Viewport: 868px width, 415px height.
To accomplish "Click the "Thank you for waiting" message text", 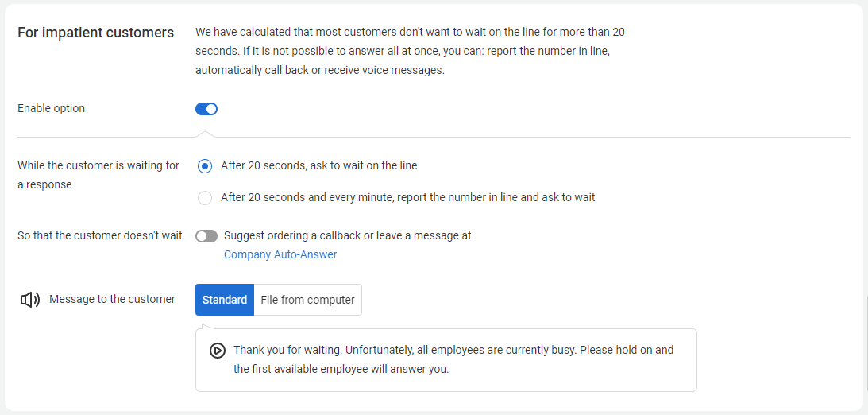I will click(453, 359).
